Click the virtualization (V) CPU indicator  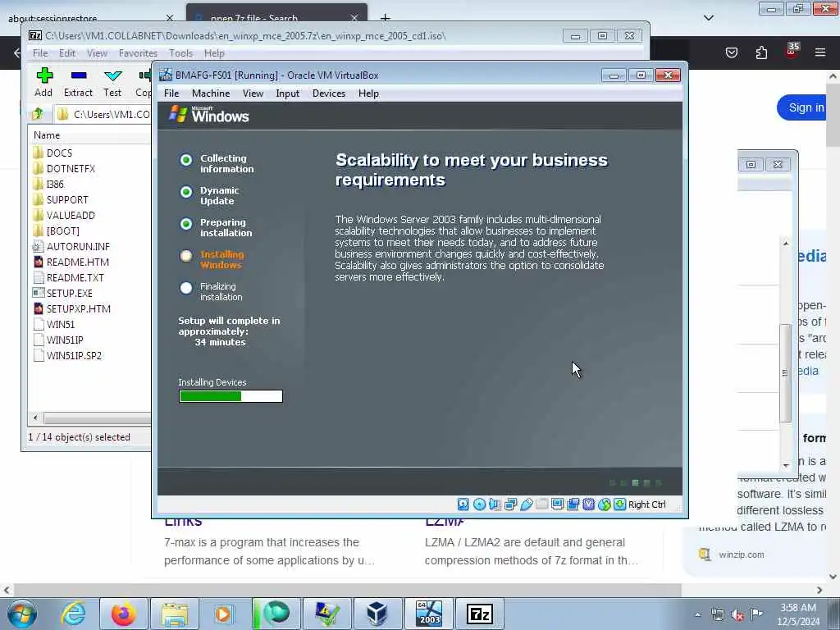589,504
